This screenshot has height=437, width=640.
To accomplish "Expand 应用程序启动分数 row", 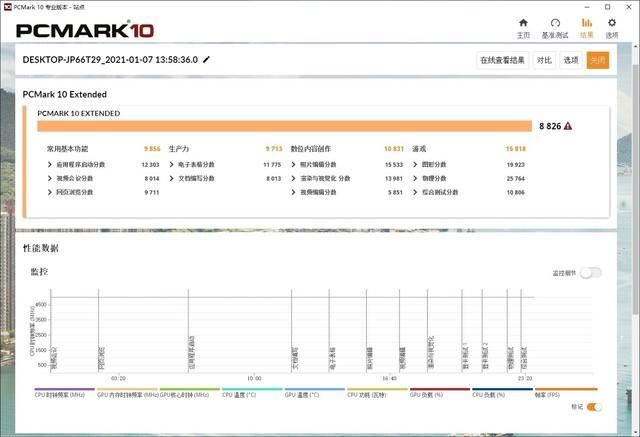I will pos(50,164).
